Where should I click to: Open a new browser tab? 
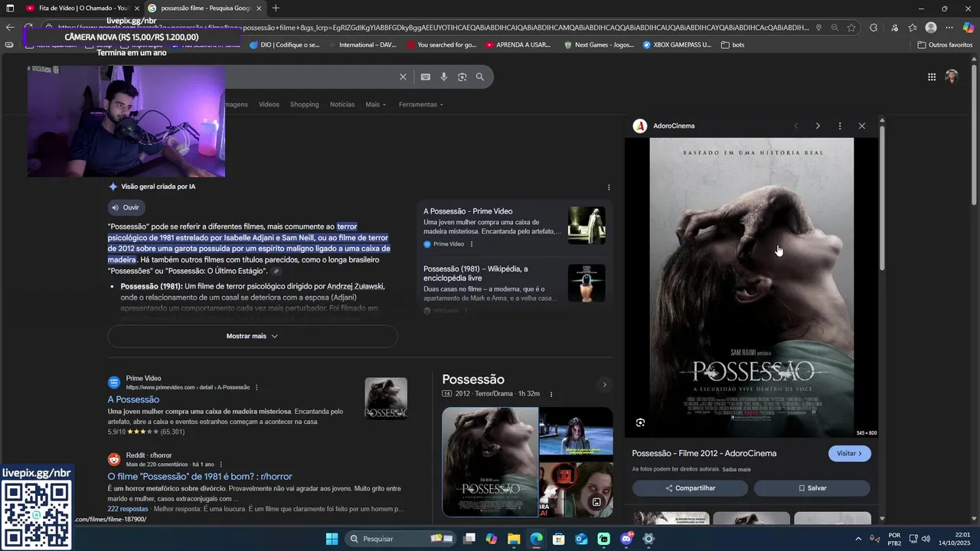(276, 8)
